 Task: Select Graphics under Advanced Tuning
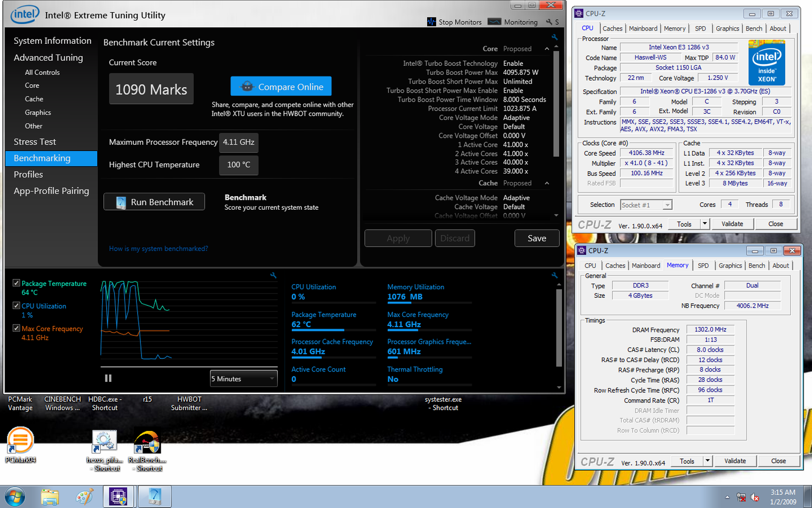pos(38,113)
